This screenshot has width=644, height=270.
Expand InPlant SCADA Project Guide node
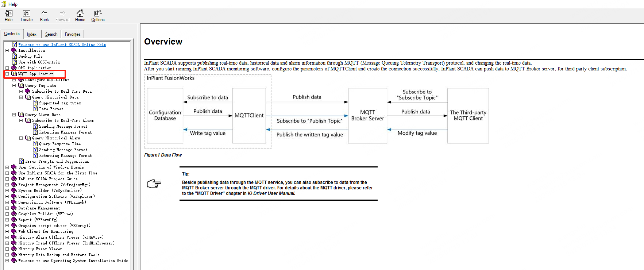coord(7,179)
